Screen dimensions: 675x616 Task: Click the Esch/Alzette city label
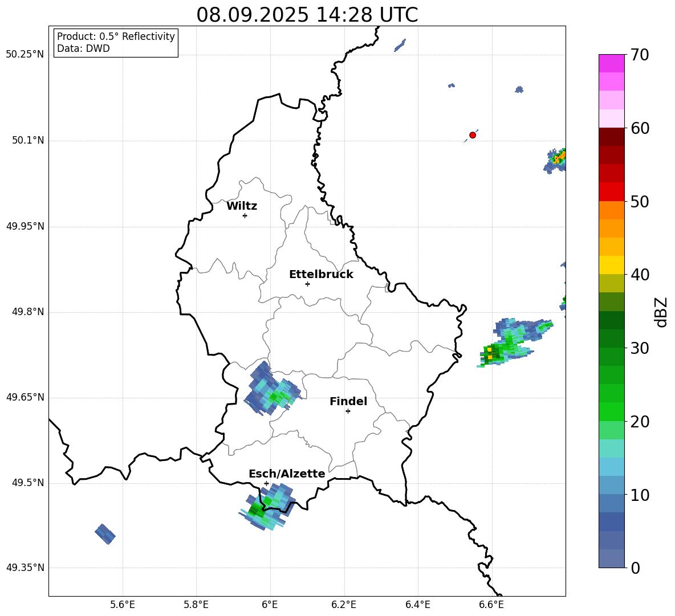(287, 474)
